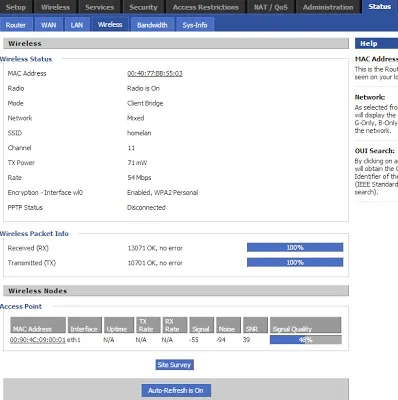Open the NAT / QoS tab

point(270,7)
